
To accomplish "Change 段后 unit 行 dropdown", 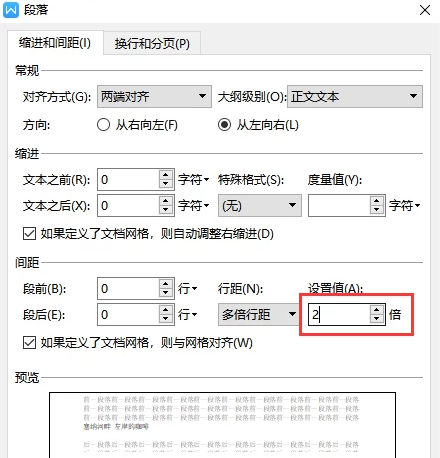I will click(188, 314).
